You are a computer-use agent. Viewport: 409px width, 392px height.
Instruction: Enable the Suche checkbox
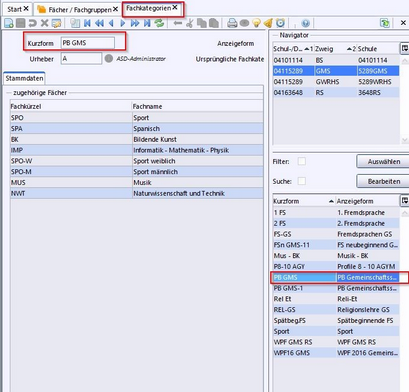(x=302, y=181)
